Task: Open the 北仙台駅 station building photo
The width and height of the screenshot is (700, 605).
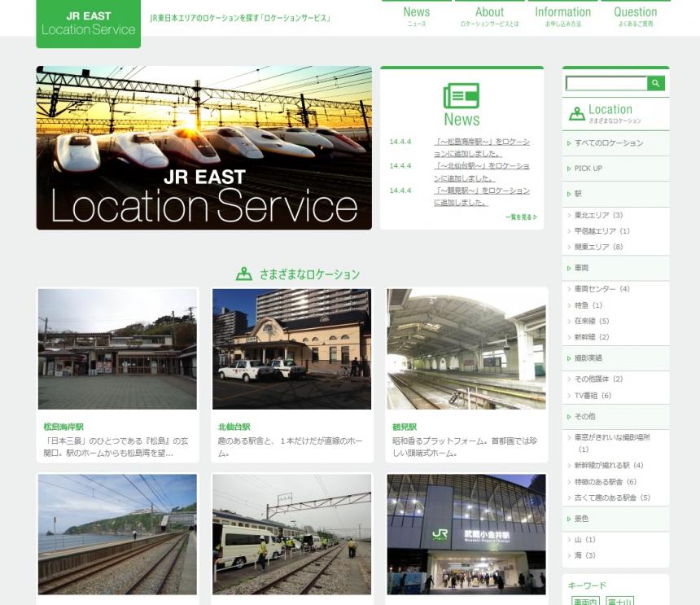Action: tap(291, 349)
